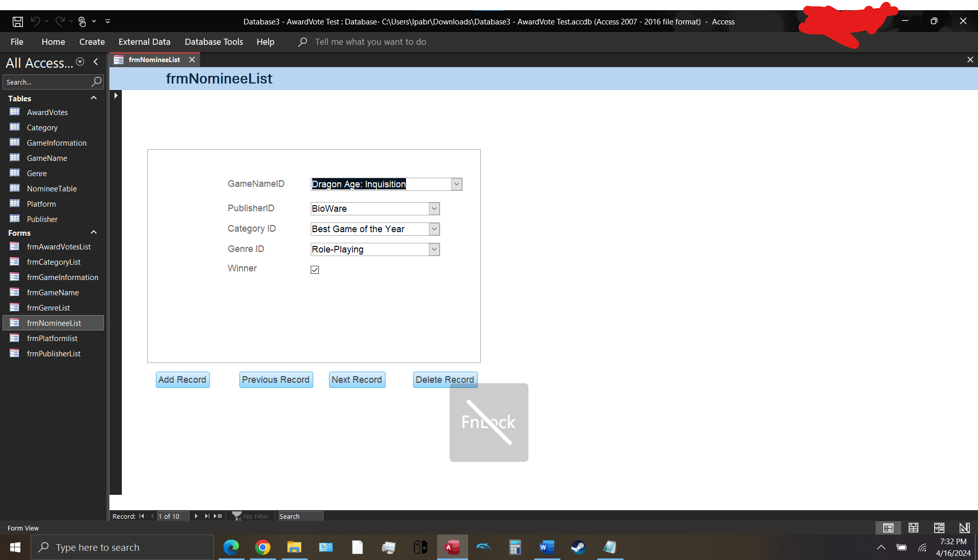Click the Undo icon in the Quick Access Toolbar

(x=35, y=21)
